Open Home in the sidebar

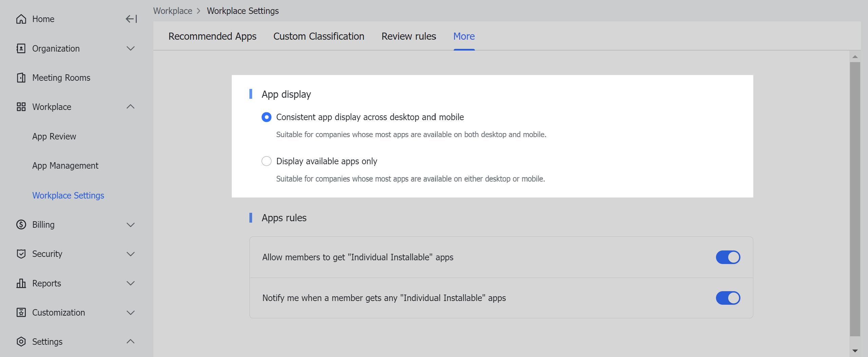43,19
